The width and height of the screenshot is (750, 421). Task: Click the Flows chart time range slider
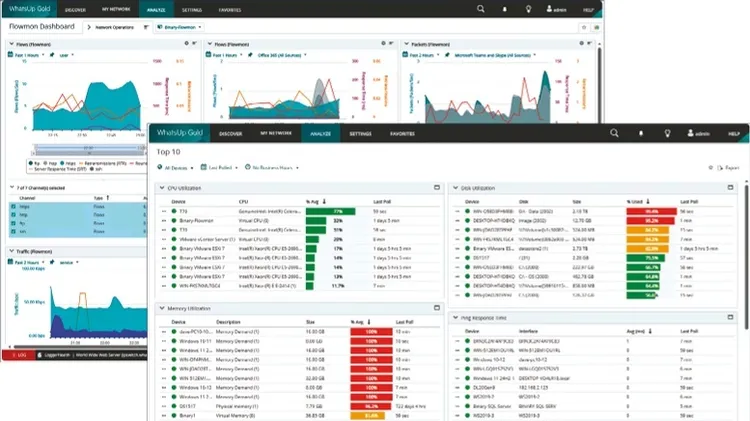[89, 150]
